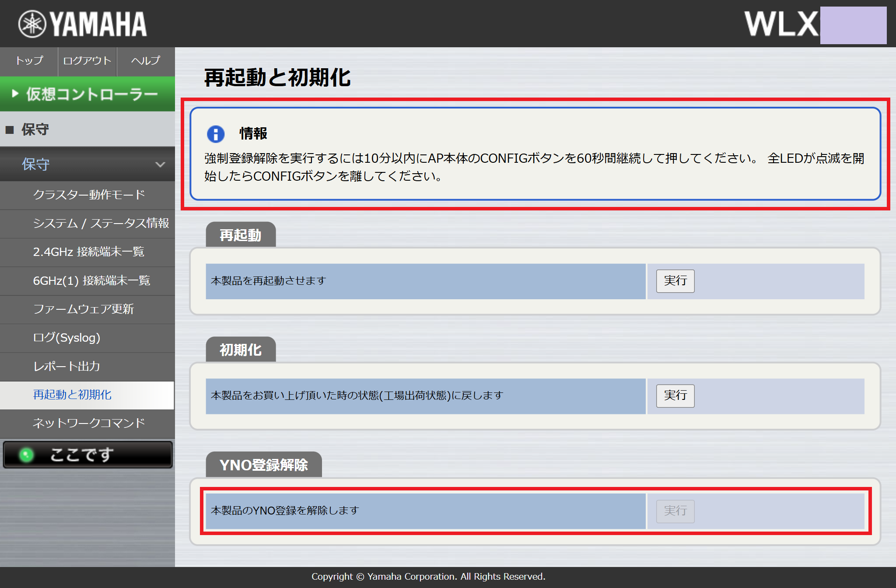896x588 pixels.
Task: Click the green LED indicator in ここです button
Action: tap(26, 455)
